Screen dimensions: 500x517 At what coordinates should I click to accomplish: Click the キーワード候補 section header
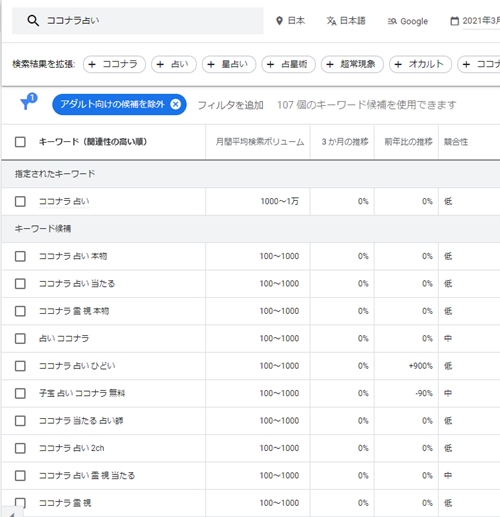(x=43, y=229)
